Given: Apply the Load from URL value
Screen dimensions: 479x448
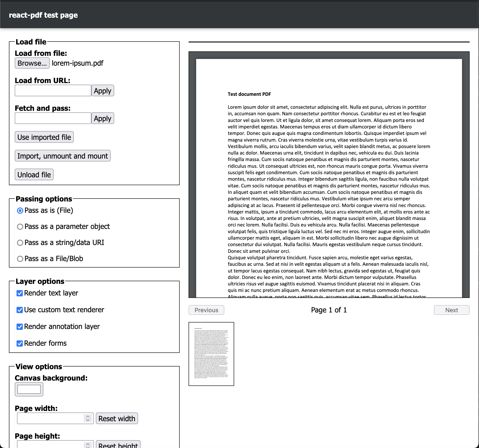Looking at the screenshot, I should (x=102, y=91).
